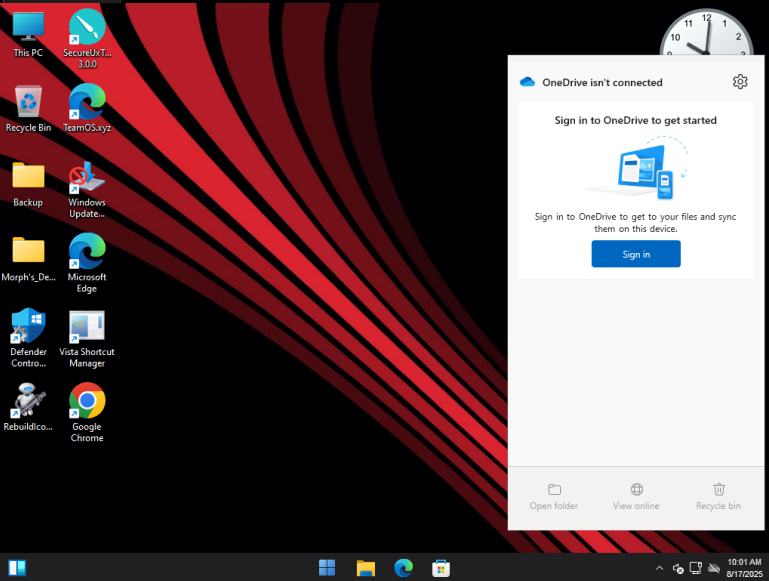Click Sign in button in OneDrive
769x581 pixels.
(x=636, y=254)
